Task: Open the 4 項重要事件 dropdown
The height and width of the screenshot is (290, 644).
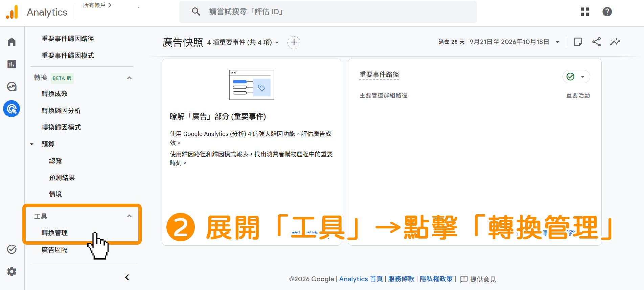Action: pyautogui.click(x=243, y=42)
